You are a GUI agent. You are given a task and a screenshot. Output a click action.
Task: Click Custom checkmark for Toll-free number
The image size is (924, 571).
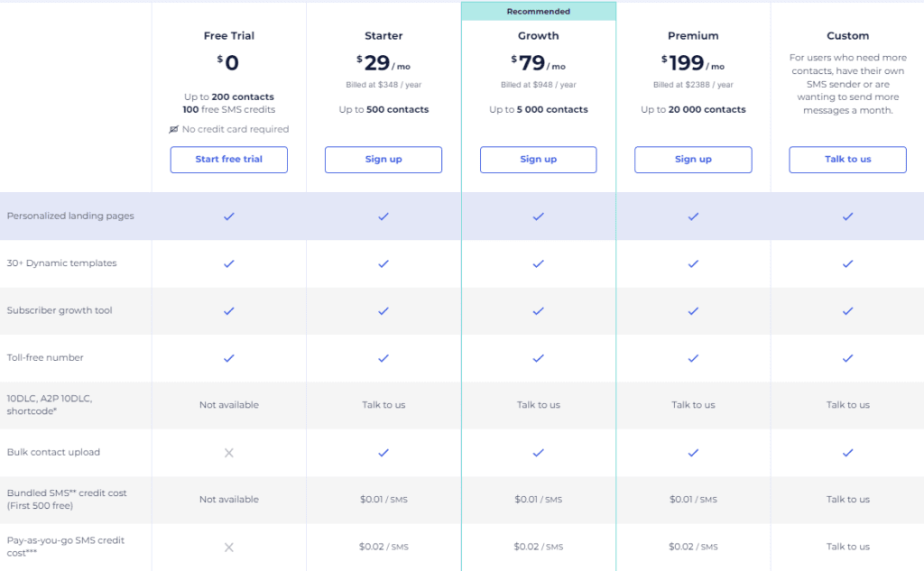847,358
